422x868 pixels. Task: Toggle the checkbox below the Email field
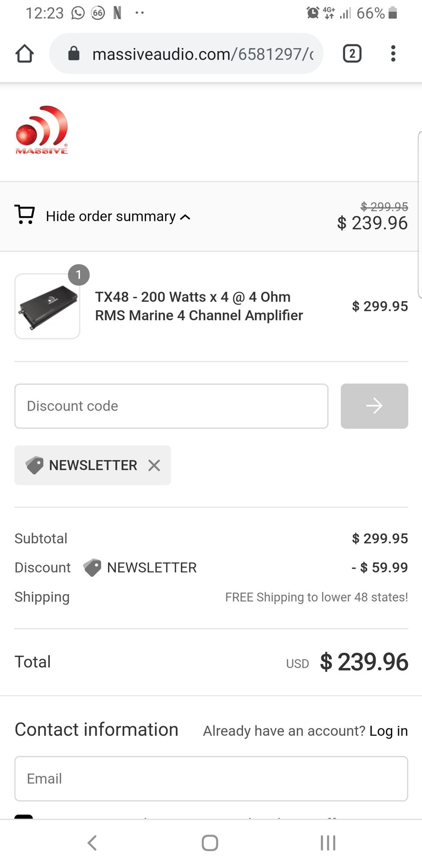click(23, 817)
